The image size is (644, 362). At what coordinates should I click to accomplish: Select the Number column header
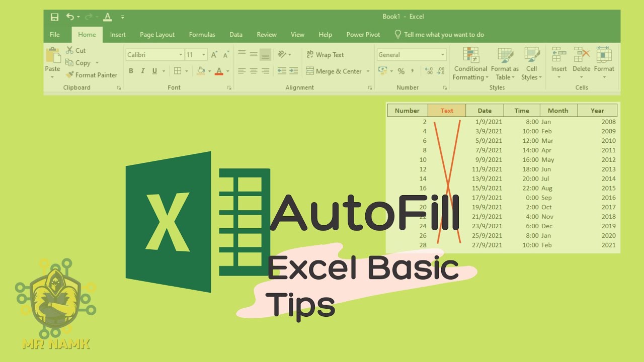[x=408, y=111]
